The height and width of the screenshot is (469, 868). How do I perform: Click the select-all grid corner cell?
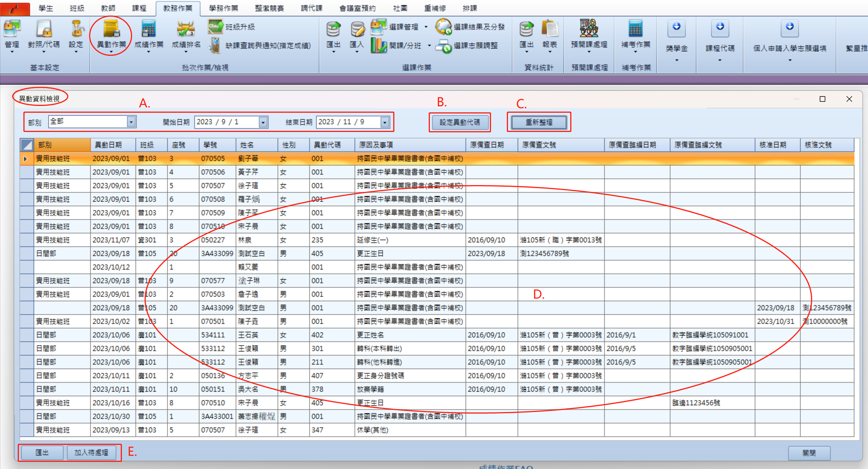tap(27, 145)
